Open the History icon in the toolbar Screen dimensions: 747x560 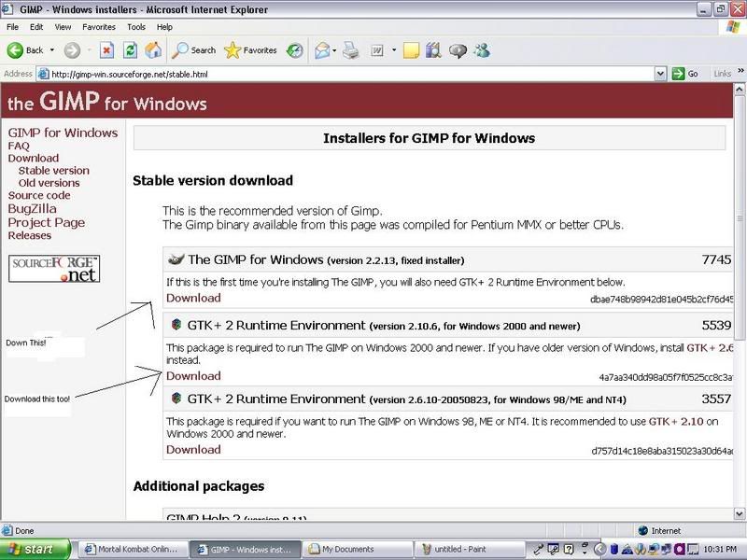(294, 50)
